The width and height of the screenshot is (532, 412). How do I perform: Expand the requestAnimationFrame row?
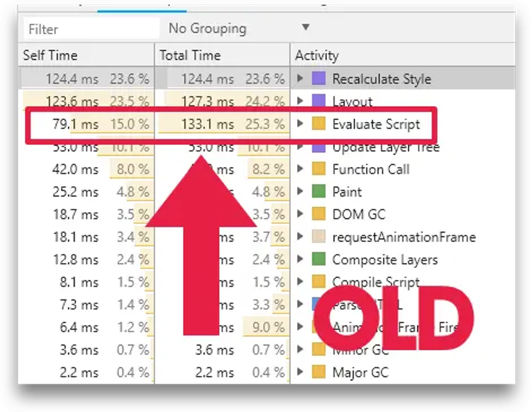point(300,237)
